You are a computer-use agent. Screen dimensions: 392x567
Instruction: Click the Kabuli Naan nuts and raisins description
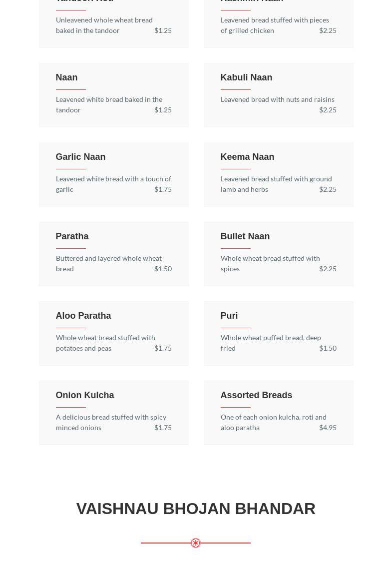(x=277, y=99)
